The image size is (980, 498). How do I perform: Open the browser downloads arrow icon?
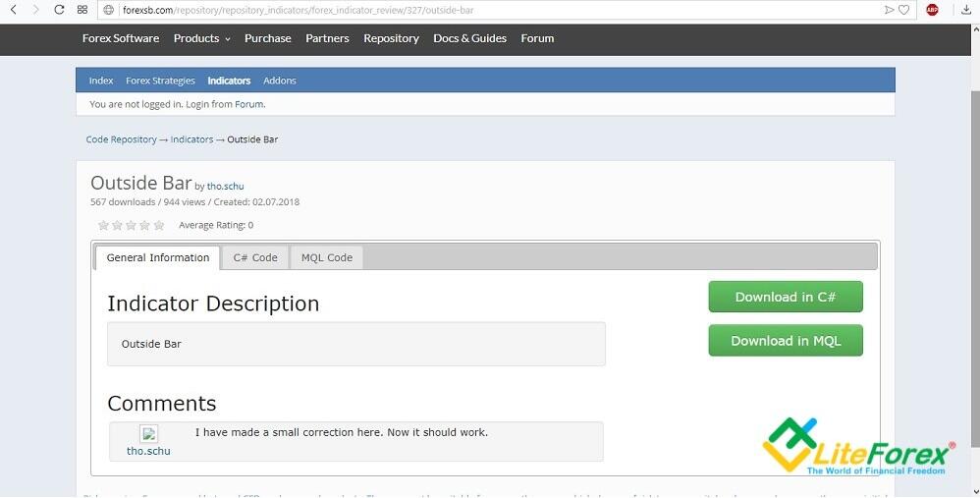[x=966, y=10]
